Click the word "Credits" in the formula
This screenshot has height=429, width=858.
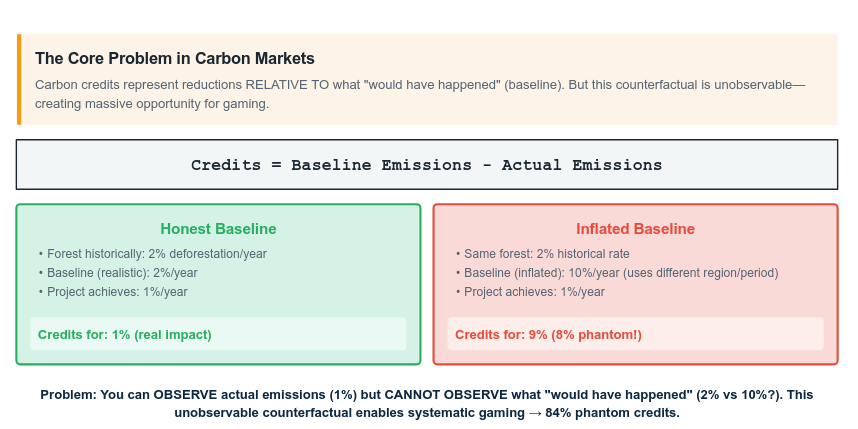(x=226, y=165)
